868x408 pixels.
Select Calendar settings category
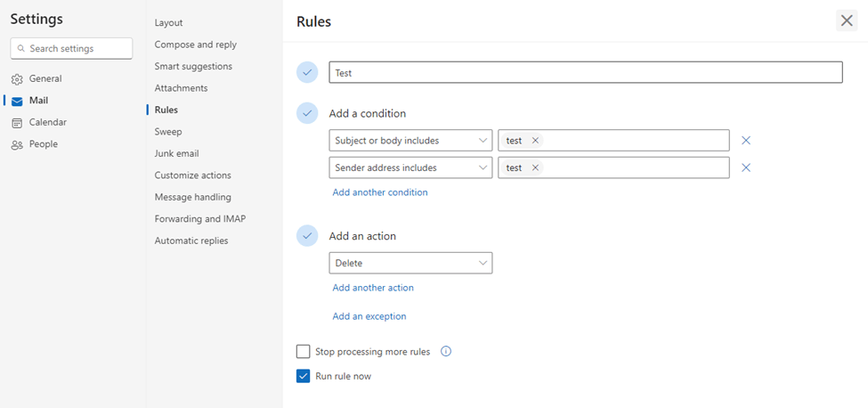coord(47,122)
